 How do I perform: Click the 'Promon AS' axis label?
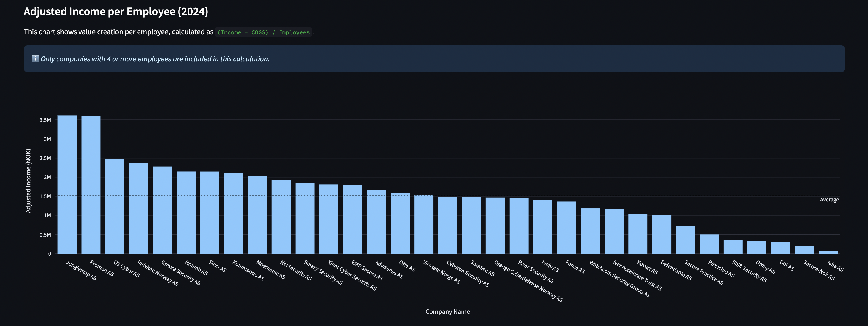[102, 268]
